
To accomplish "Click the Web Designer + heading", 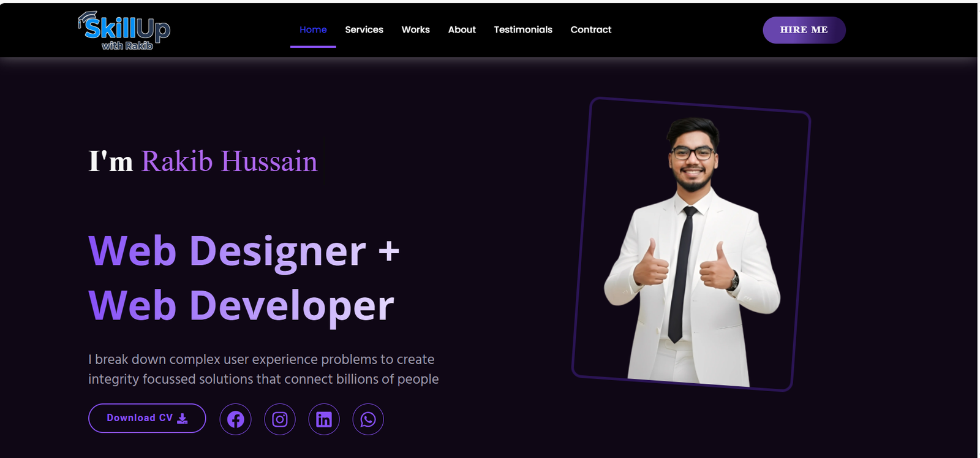I will click(244, 251).
